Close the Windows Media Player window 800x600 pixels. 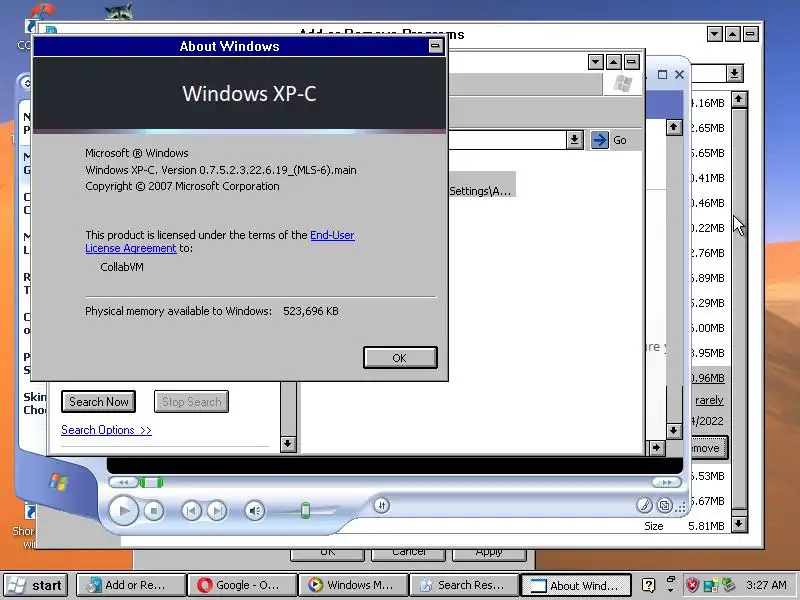click(679, 74)
